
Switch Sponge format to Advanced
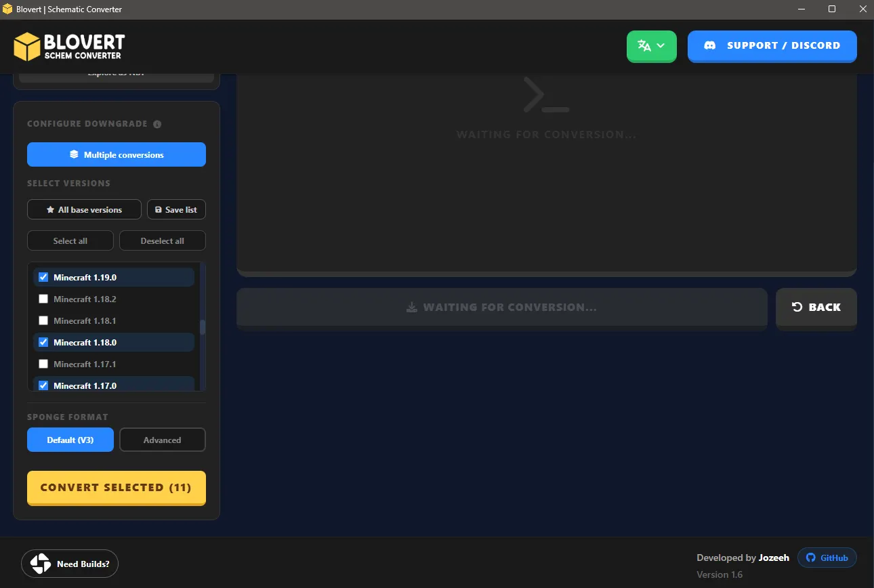point(163,440)
